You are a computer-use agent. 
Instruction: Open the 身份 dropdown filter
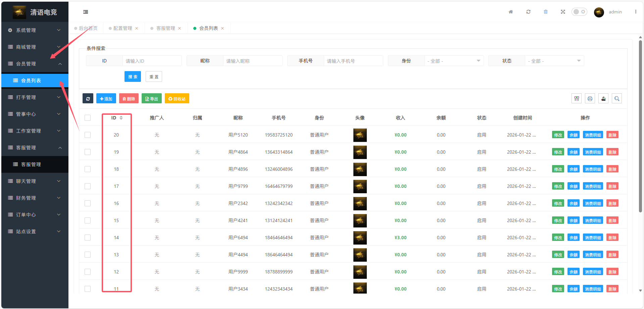454,61
